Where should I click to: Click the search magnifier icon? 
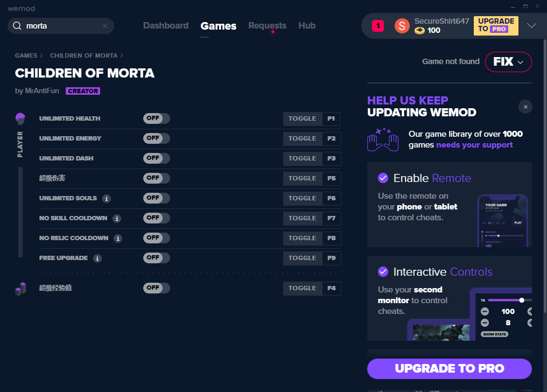click(x=17, y=26)
